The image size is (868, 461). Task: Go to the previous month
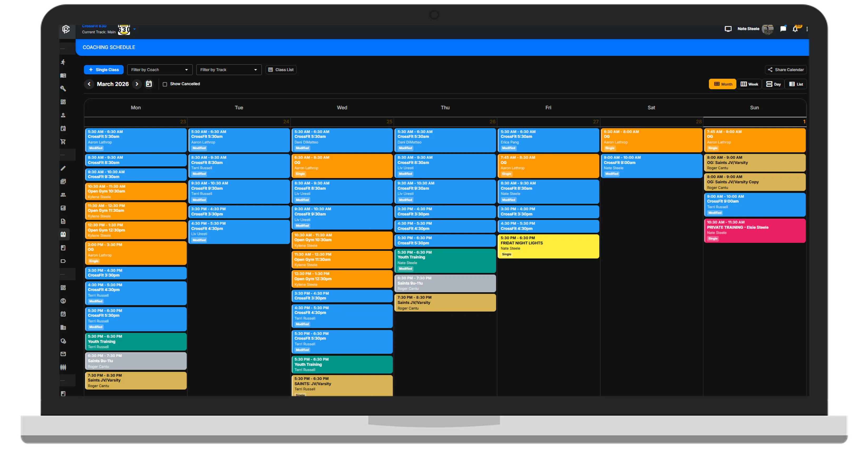pyautogui.click(x=89, y=84)
